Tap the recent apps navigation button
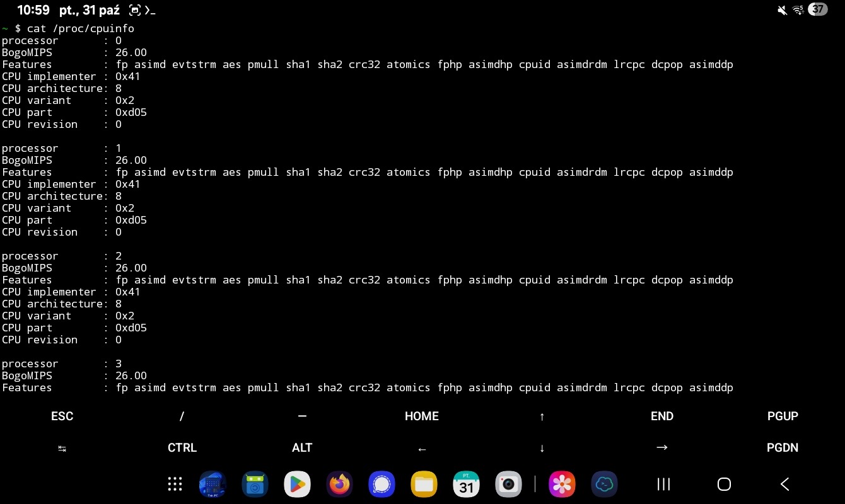This screenshot has width=845, height=504. [663, 484]
